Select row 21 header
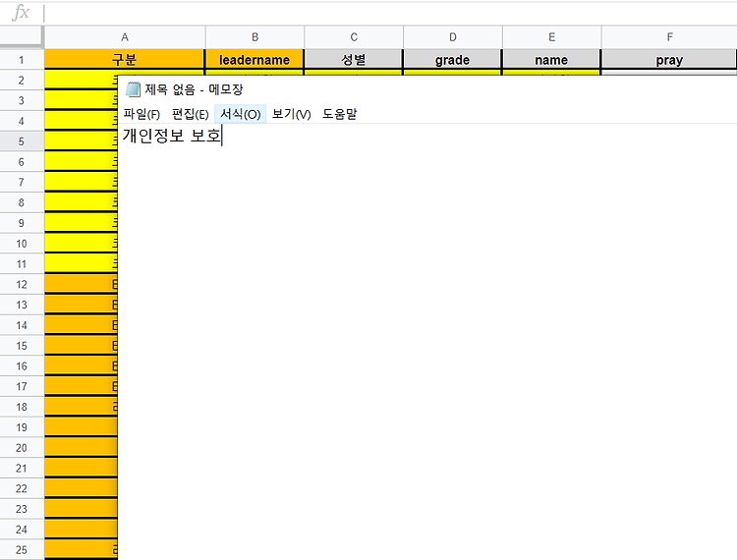 22,468
